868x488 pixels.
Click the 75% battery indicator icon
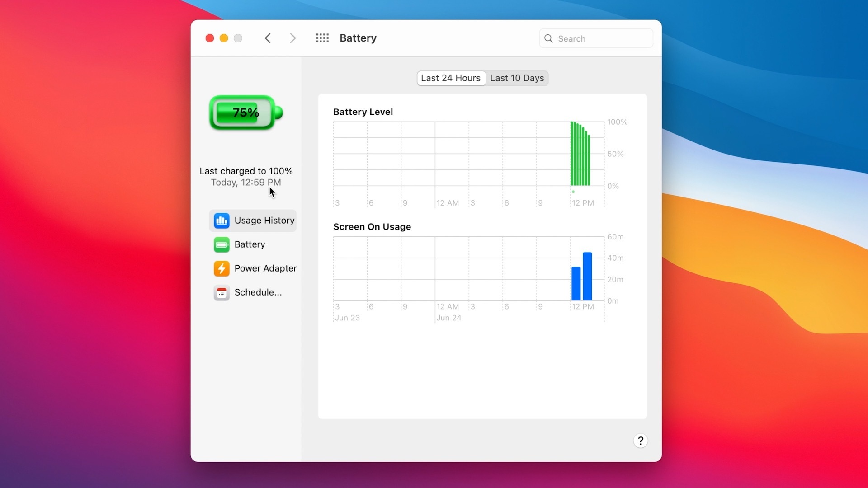click(x=245, y=112)
